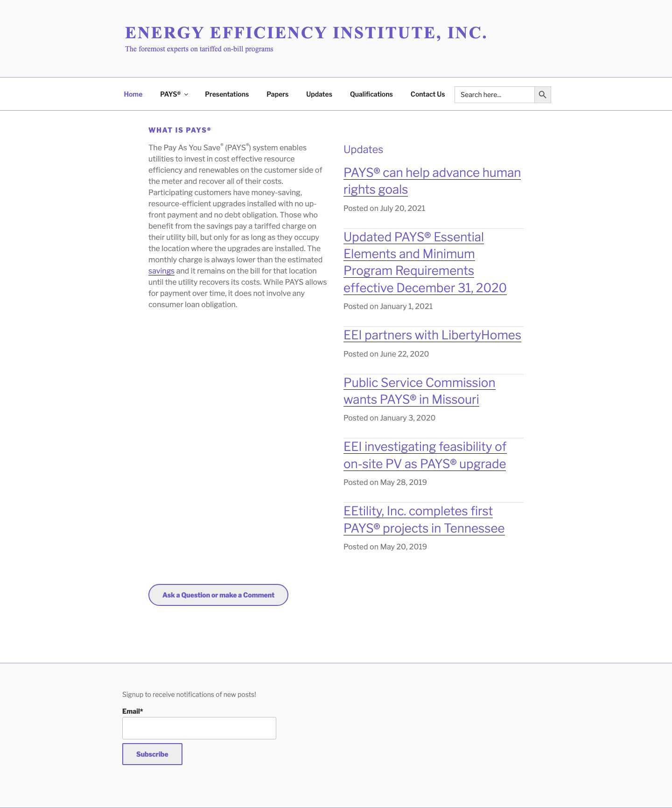672x808 pixels.
Task: Click the 'Posted on May 28, 2019' date
Action: pos(385,482)
